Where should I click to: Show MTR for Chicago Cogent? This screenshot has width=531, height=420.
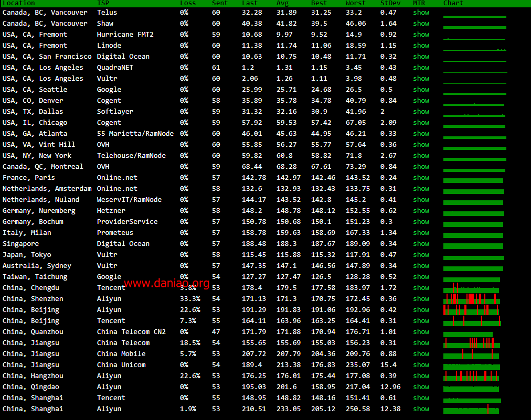421,123
